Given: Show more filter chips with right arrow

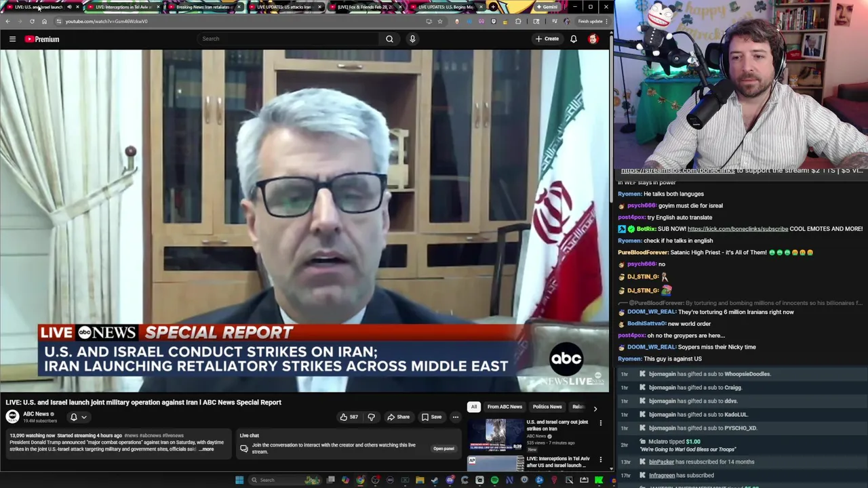Looking at the screenshot, I should pos(595,408).
